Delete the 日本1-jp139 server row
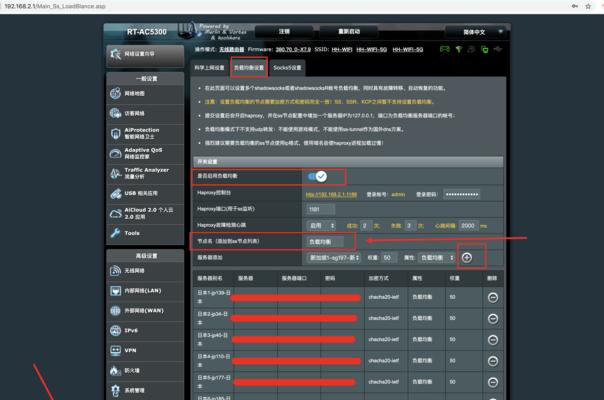The width and height of the screenshot is (604, 400). pos(493,297)
